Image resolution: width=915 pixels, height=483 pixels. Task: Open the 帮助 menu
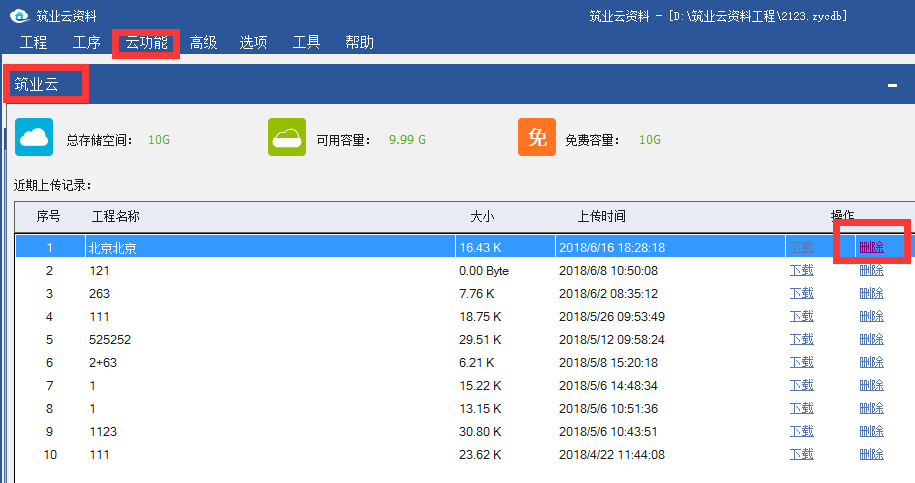(x=359, y=42)
